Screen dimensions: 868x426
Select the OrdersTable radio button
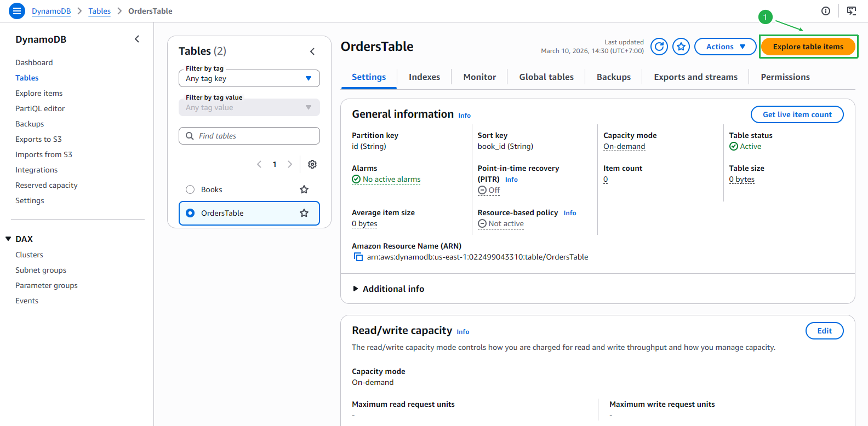pos(190,213)
